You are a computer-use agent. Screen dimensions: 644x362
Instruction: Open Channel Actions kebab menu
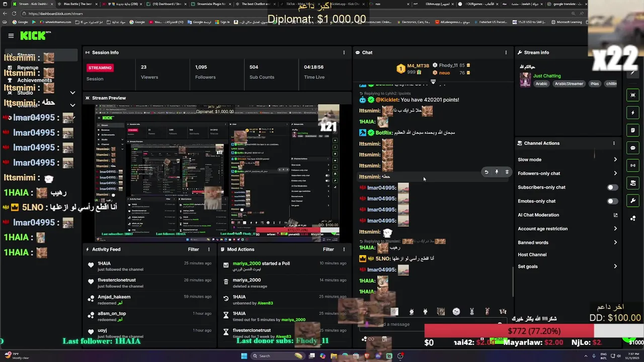pyautogui.click(x=614, y=143)
